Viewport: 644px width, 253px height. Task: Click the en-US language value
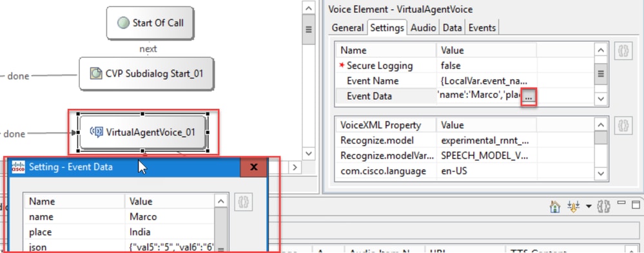(454, 171)
